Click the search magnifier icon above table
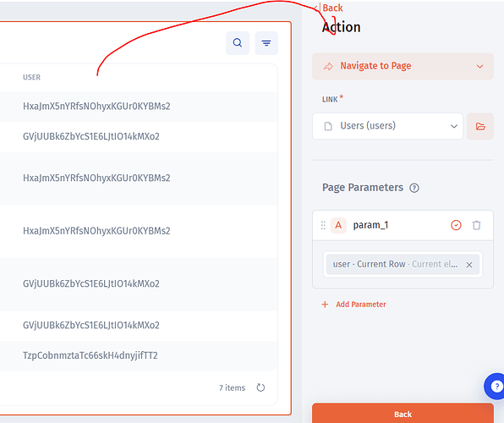 point(238,43)
